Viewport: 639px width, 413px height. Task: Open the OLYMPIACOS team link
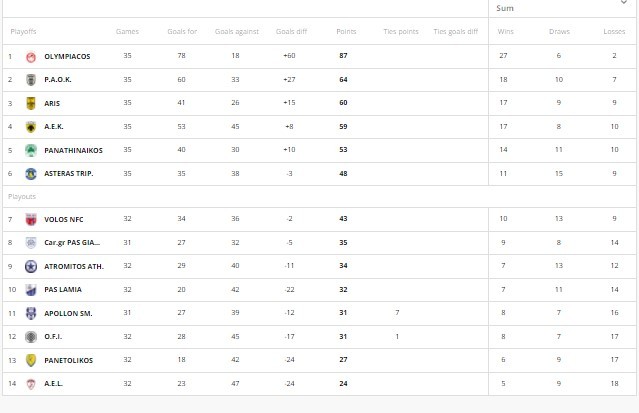click(x=67, y=57)
